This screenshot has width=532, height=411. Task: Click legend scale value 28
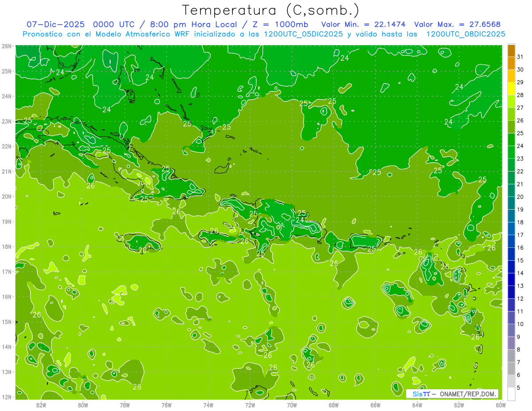(x=520, y=95)
